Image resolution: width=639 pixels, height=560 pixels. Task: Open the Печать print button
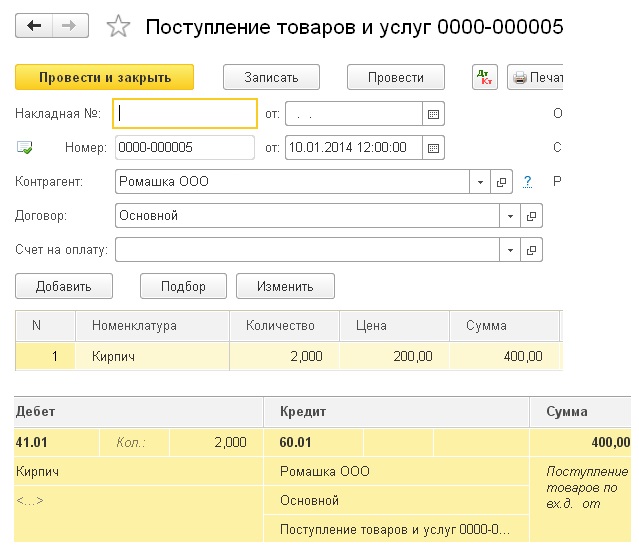(x=535, y=77)
